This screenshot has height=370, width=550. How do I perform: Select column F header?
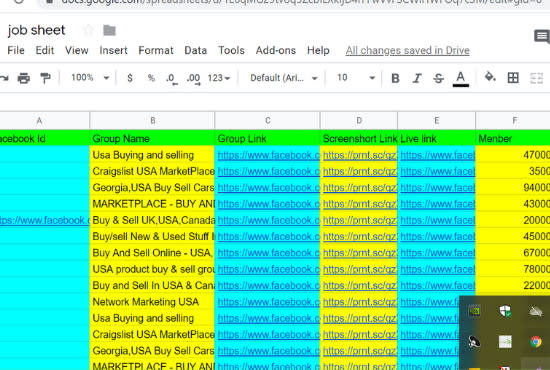(514, 121)
